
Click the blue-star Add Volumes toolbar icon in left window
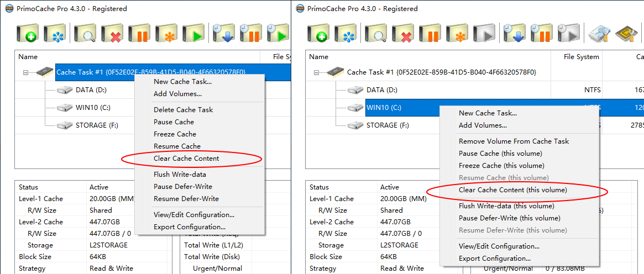[55, 33]
